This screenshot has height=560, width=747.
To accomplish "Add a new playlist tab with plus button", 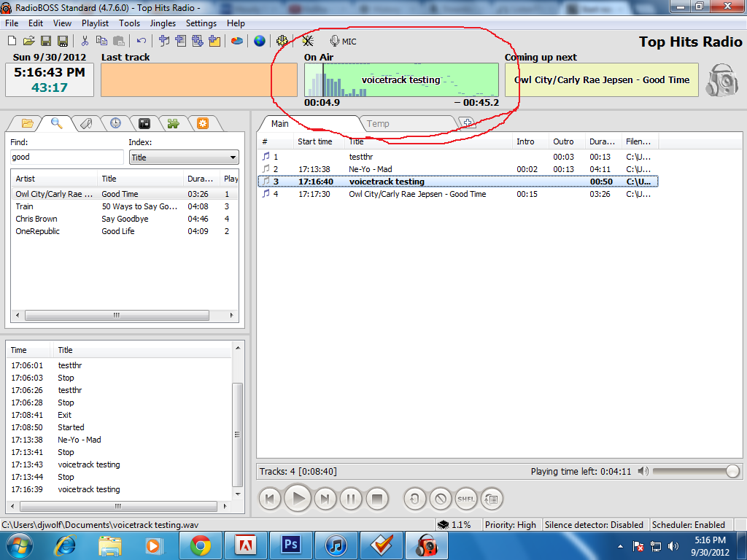I will pyautogui.click(x=468, y=122).
